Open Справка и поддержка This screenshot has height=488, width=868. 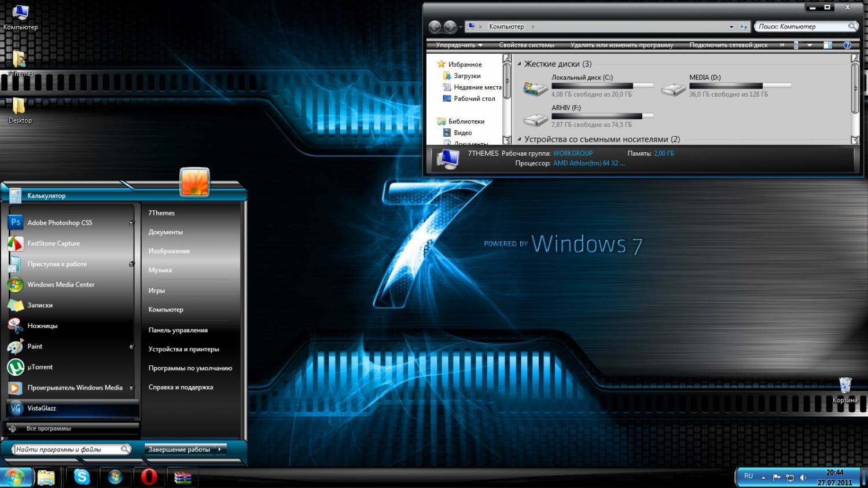[181, 387]
